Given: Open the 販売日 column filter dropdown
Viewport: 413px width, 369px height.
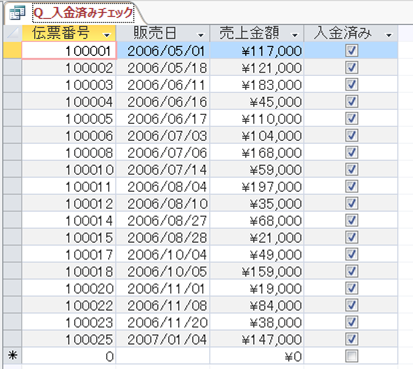Looking at the screenshot, I should click(x=201, y=35).
